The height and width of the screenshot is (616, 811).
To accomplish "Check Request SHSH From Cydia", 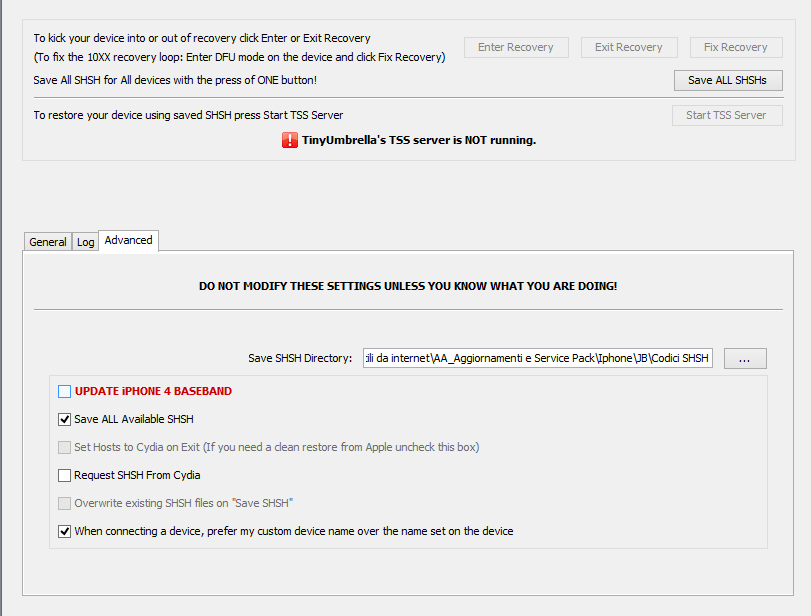I will click(x=64, y=475).
